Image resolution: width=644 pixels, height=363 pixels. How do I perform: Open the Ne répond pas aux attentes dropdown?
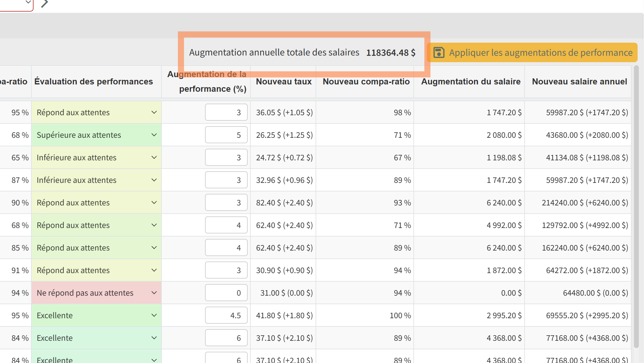(x=96, y=293)
